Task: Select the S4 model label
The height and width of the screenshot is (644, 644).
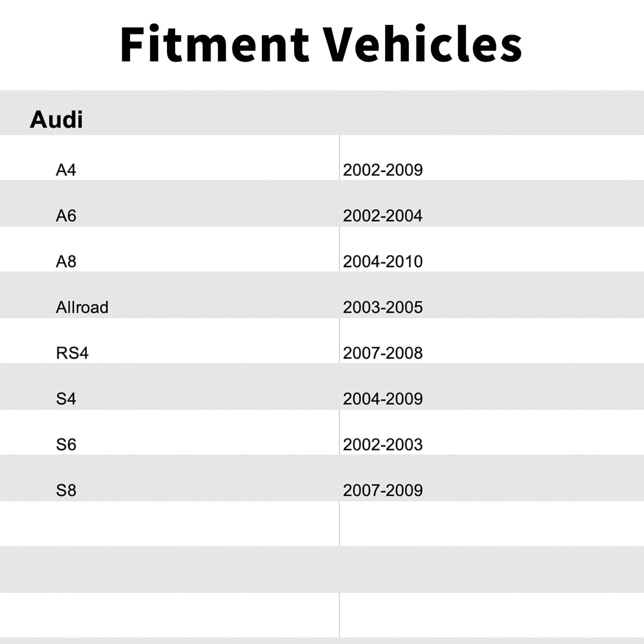Action: 66,399
